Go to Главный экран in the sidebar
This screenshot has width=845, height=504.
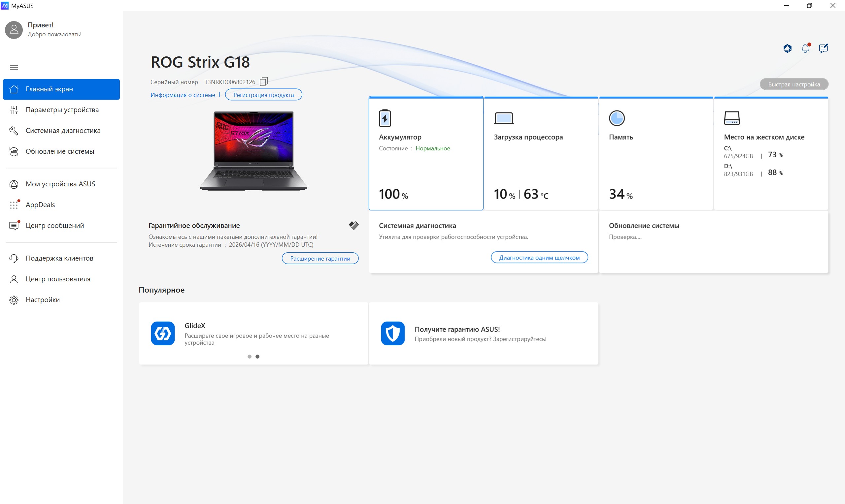(61, 89)
